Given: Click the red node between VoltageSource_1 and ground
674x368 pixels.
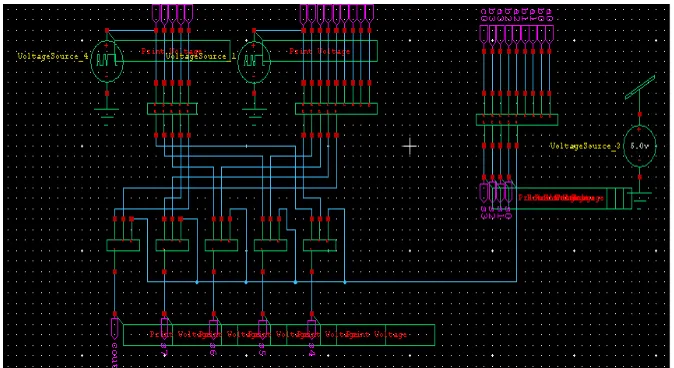Looking at the screenshot, I should [254, 93].
